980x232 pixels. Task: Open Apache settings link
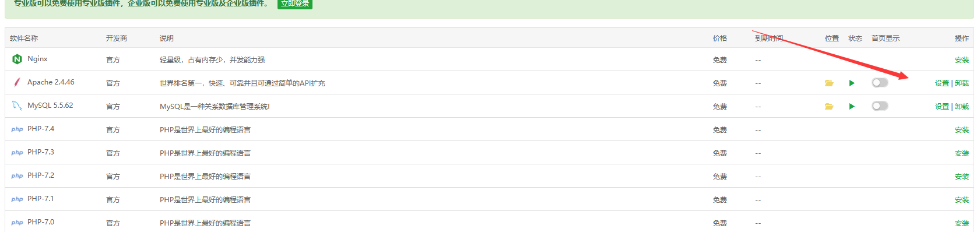942,83
